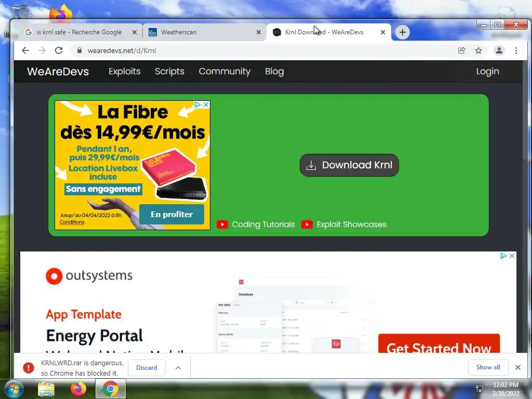Click the Login link
This screenshot has width=532, height=399.
(487, 71)
